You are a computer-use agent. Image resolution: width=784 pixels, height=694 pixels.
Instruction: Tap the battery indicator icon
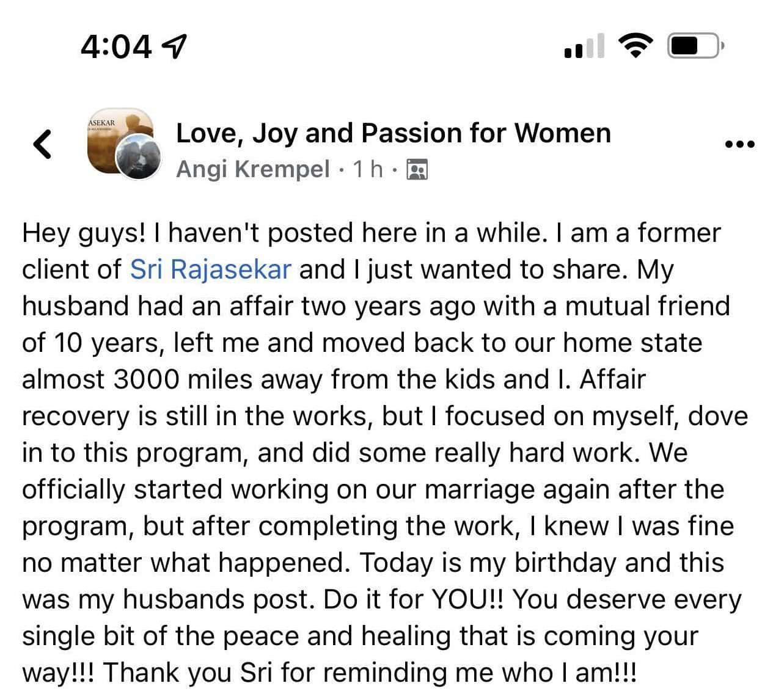coord(695,46)
